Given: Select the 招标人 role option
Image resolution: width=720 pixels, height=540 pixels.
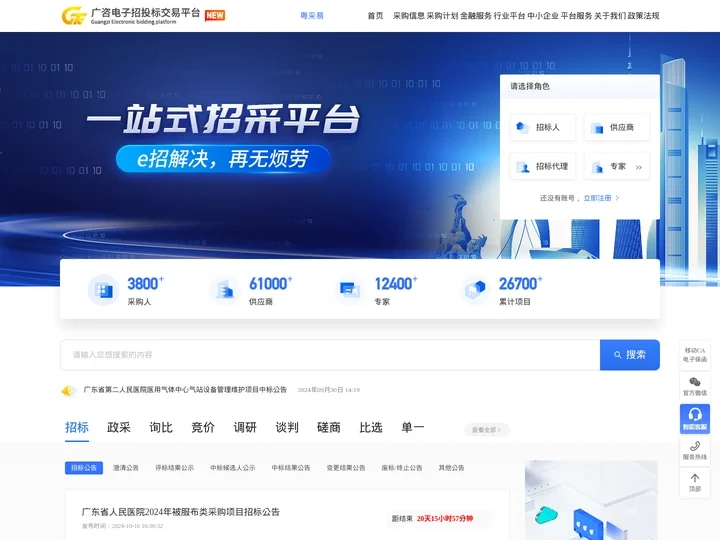Looking at the screenshot, I should tap(542, 127).
